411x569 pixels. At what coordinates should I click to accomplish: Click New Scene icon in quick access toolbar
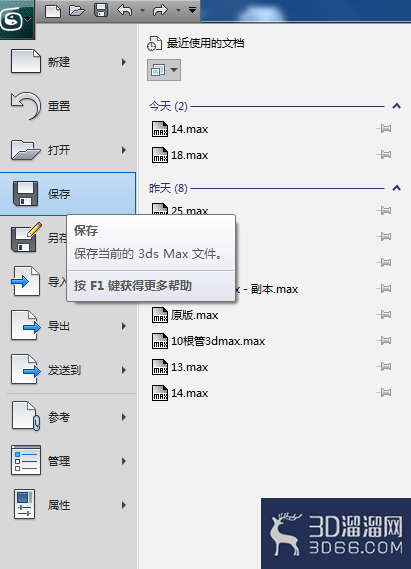(53, 11)
